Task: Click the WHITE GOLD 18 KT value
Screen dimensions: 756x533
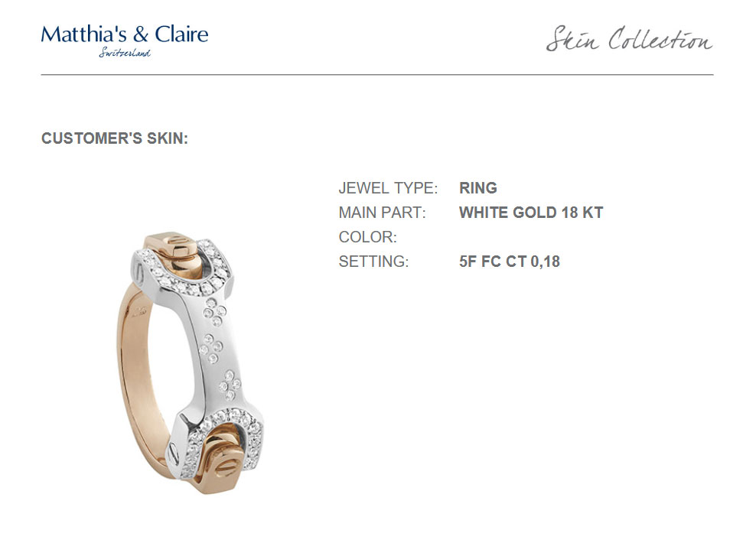Action: pyautogui.click(x=531, y=213)
